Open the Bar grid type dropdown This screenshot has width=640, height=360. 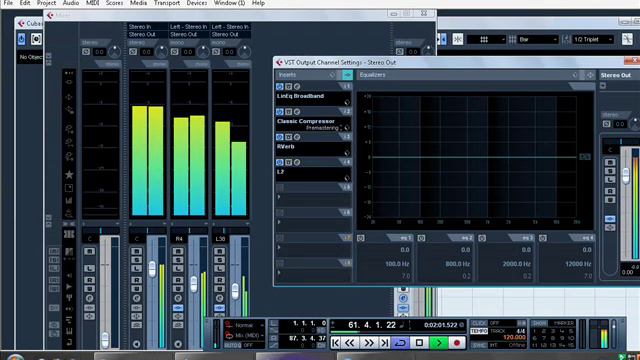click(538, 40)
